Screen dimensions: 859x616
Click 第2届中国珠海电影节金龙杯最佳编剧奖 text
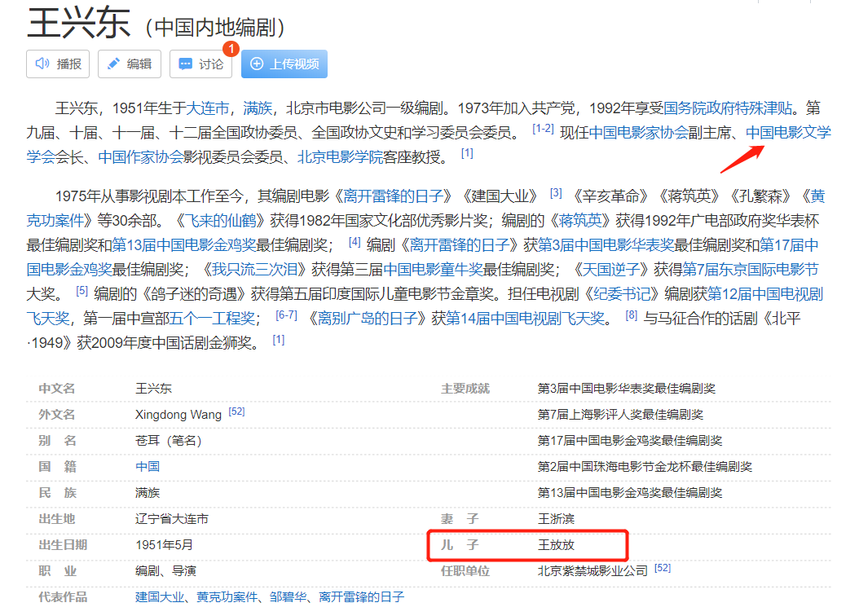click(645, 467)
